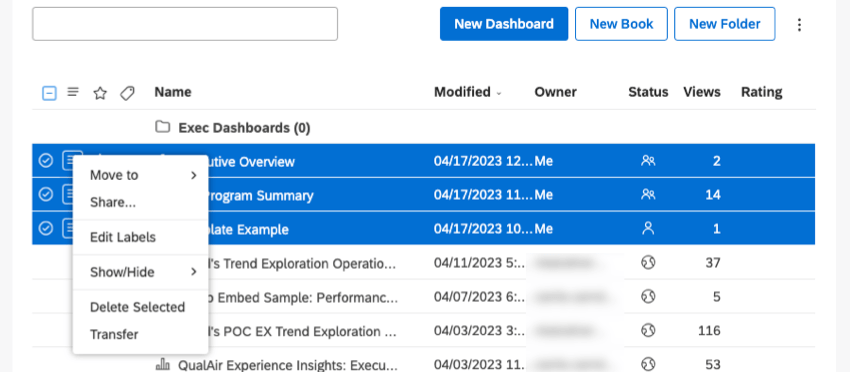Click the bar chart icon beside QualAir Experience Insights
Viewport: 850px width, 372px height.
click(163, 364)
